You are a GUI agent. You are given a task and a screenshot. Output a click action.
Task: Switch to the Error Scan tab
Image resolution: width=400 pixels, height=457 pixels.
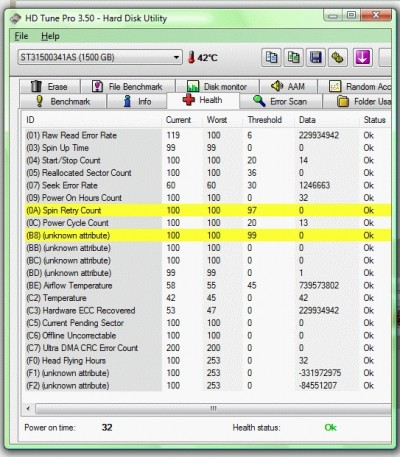click(281, 101)
